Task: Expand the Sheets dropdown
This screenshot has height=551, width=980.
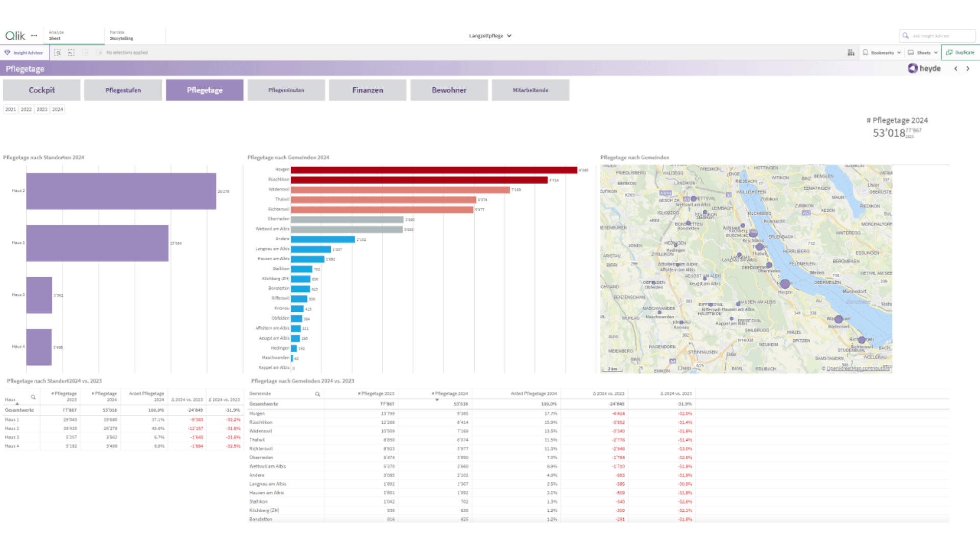Action: 923,53
